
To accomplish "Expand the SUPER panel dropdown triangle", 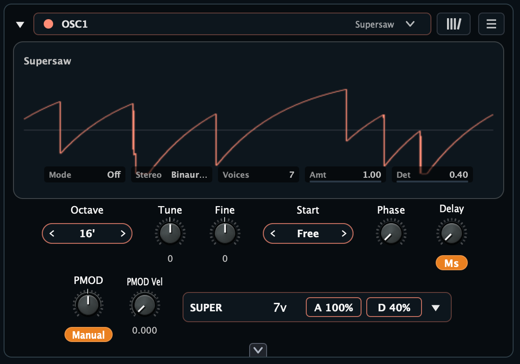I will [x=436, y=307].
